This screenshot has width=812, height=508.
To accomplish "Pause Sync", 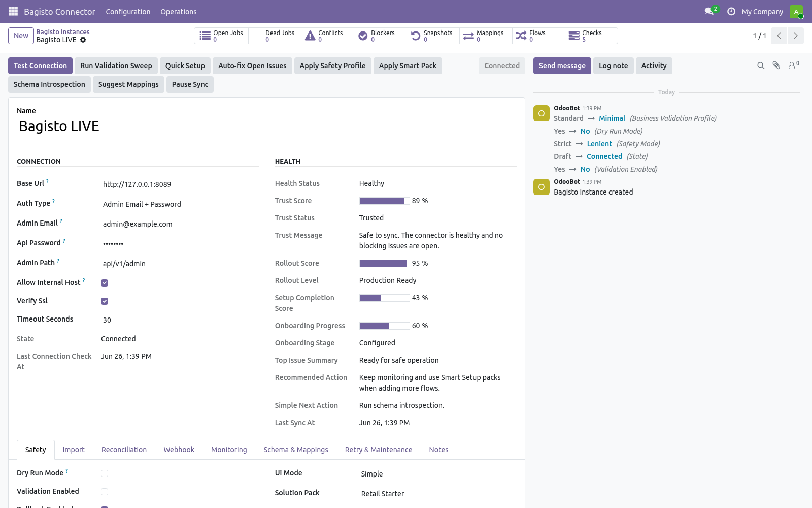I will [190, 84].
